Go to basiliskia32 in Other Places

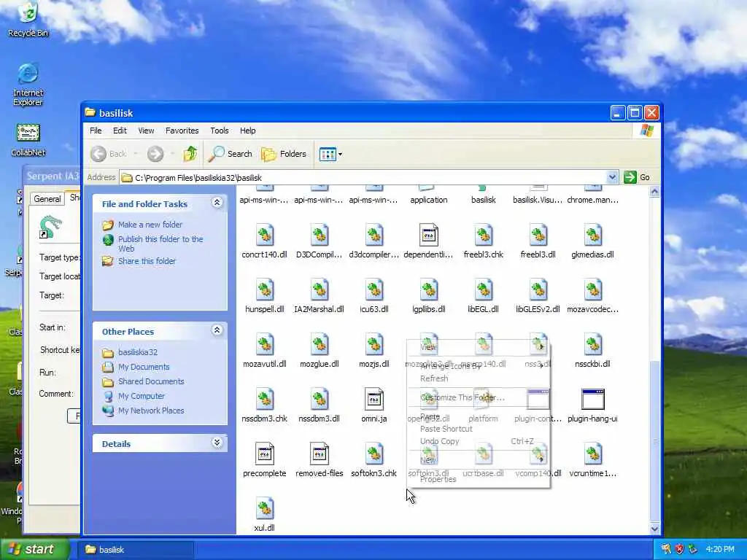pos(138,352)
